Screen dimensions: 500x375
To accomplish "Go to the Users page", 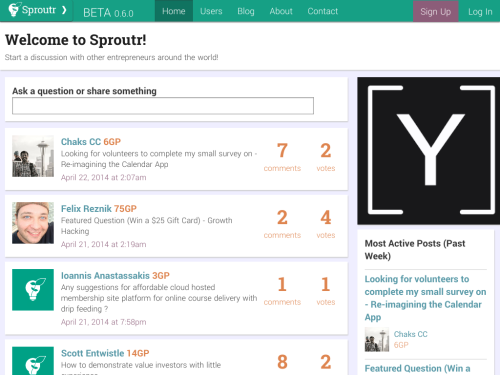I will tap(211, 11).
